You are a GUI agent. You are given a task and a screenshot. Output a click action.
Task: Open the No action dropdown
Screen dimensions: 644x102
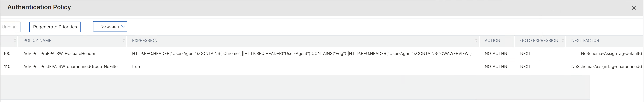point(110,26)
